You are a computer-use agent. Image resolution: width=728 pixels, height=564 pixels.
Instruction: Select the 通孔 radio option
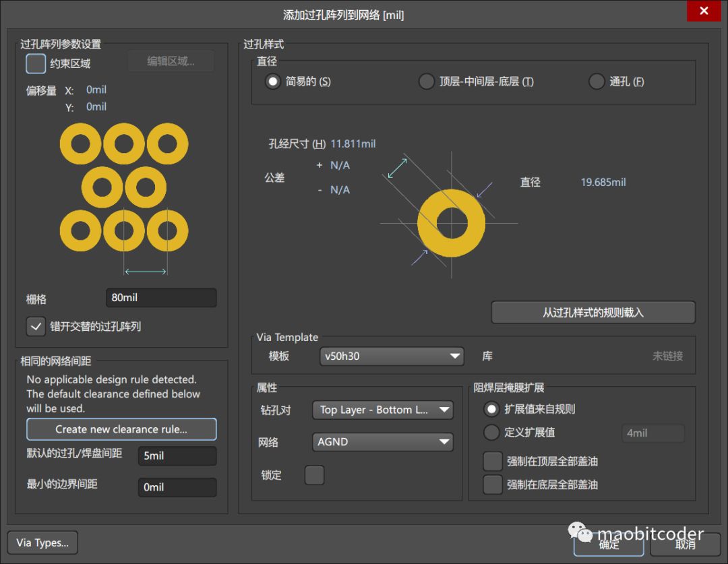597,82
